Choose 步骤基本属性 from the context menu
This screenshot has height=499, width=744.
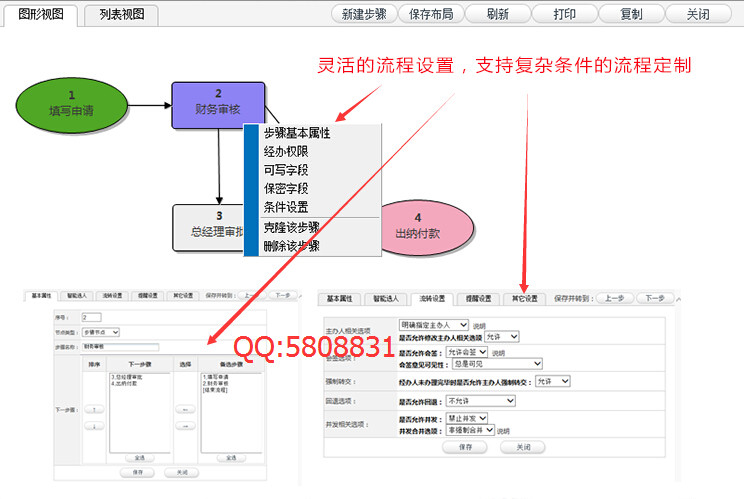(x=297, y=133)
